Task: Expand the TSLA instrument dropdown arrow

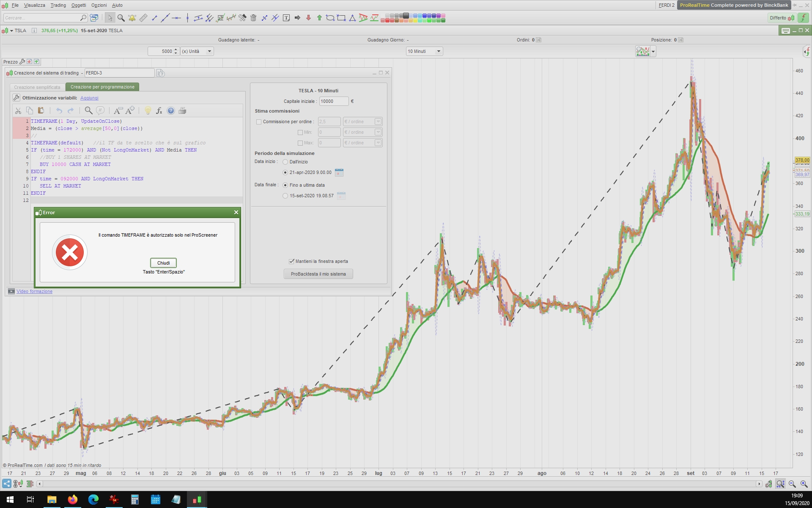Action: [x=11, y=30]
